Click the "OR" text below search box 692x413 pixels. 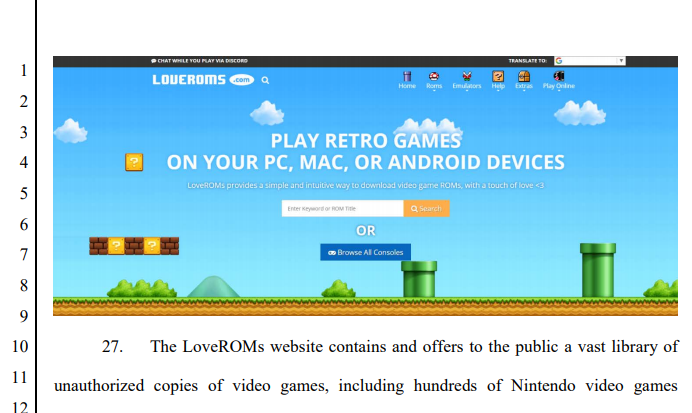click(365, 230)
